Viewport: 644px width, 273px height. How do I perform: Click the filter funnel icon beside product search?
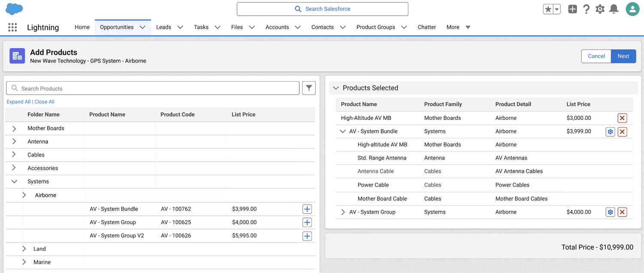309,88
